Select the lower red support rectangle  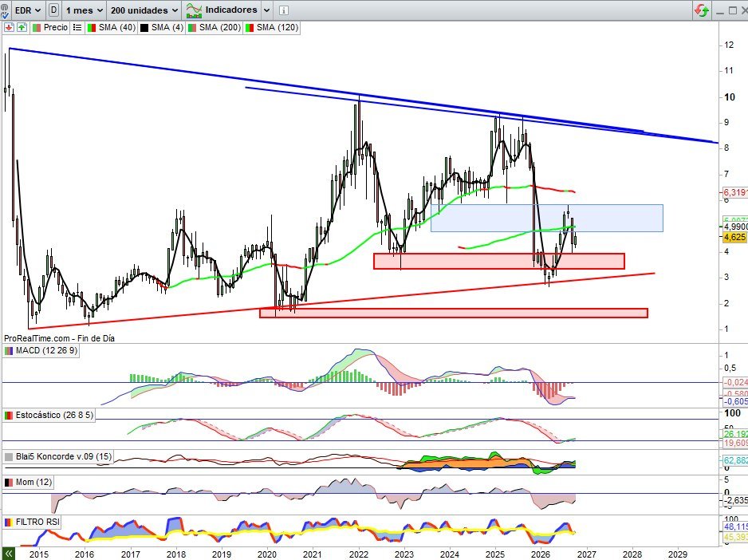click(454, 314)
